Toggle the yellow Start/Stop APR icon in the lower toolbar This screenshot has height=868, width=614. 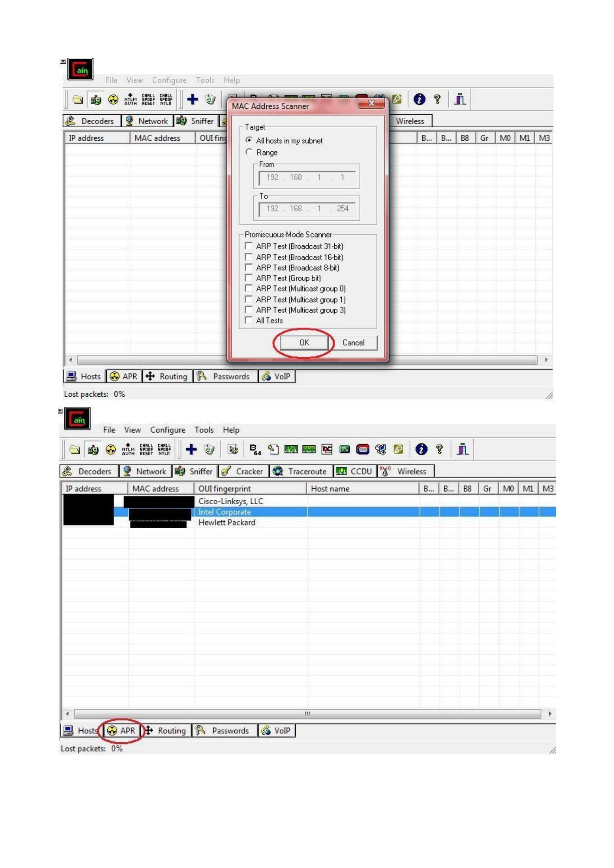click(x=110, y=449)
